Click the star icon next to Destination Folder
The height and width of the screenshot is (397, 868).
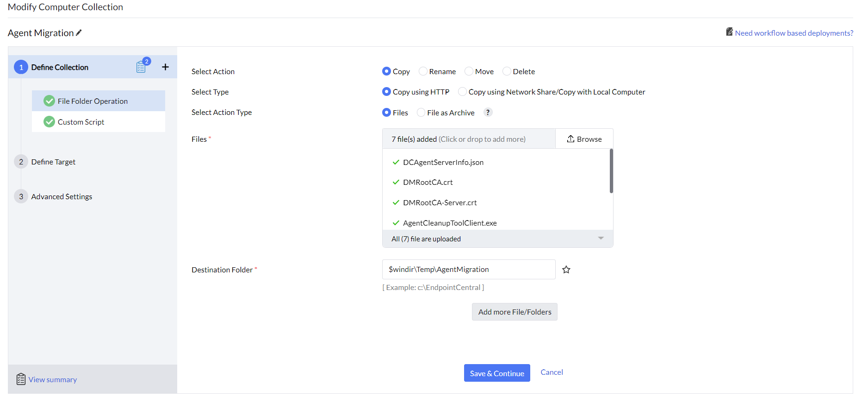[x=566, y=270]
